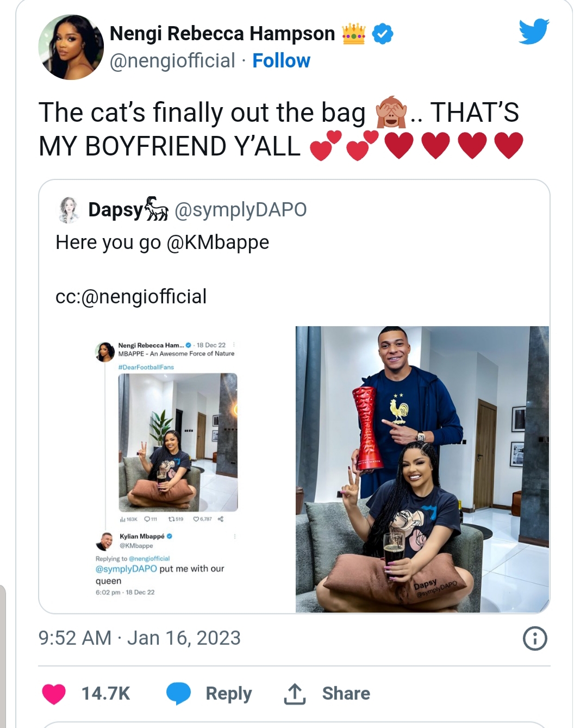
Task: Open the right photo with the red trophy
Action: (422, 469)
